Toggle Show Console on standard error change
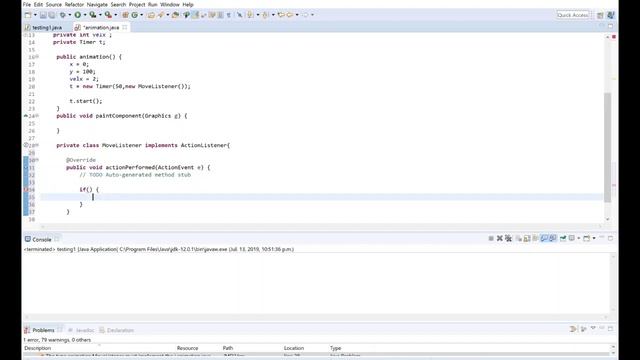 553,238
